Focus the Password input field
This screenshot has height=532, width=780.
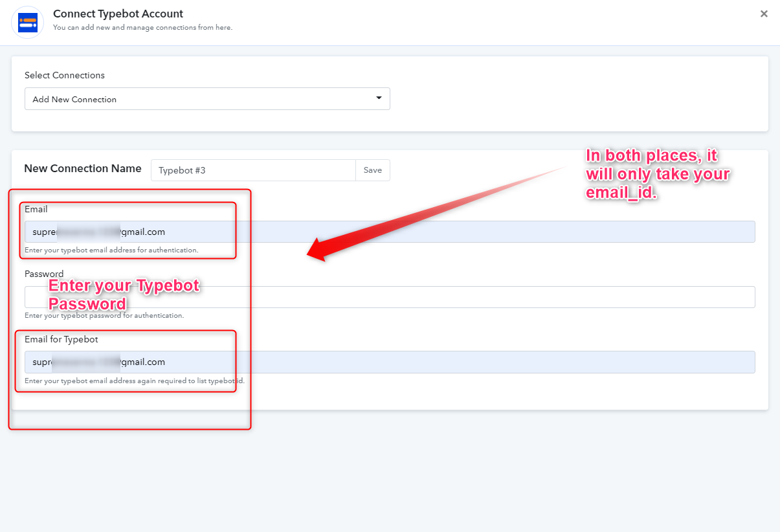tap(390, 297)
